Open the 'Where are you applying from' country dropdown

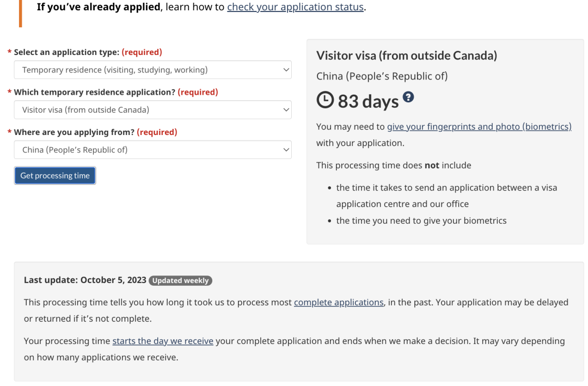152,150
